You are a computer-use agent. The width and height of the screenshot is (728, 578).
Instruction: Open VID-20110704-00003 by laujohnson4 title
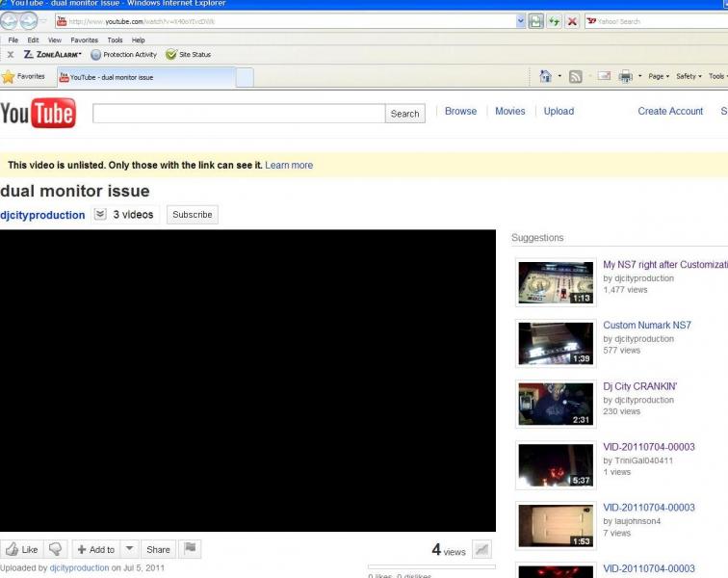649,508
